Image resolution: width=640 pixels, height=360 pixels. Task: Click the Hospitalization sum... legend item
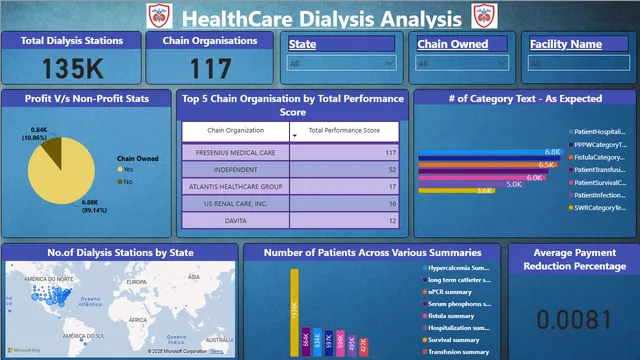coord(456,328)
